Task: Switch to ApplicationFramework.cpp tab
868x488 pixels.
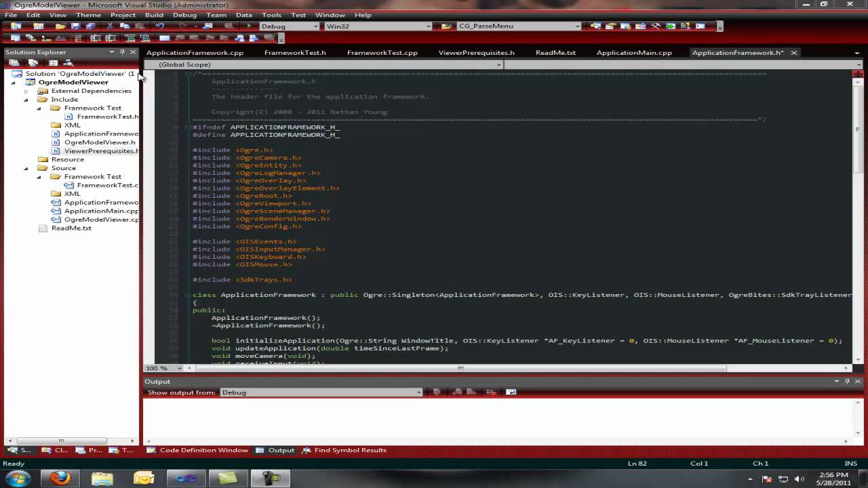Action: 195,53
